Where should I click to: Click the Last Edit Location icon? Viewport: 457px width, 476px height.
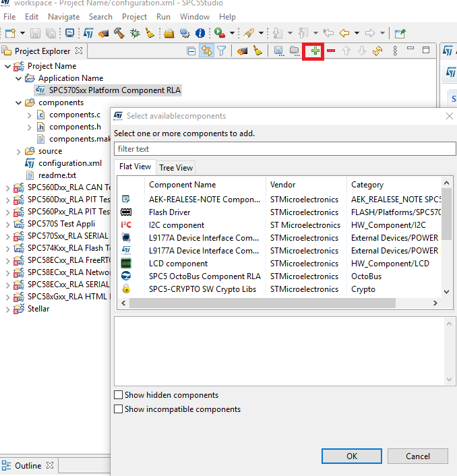pos(328,33)
